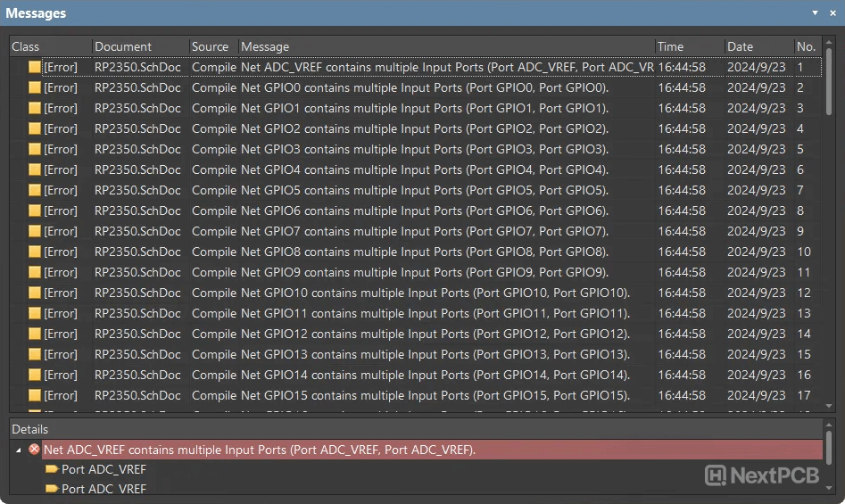The image size is (845, 504).
Task: Click the Source column header
Action: pos(211,46)
